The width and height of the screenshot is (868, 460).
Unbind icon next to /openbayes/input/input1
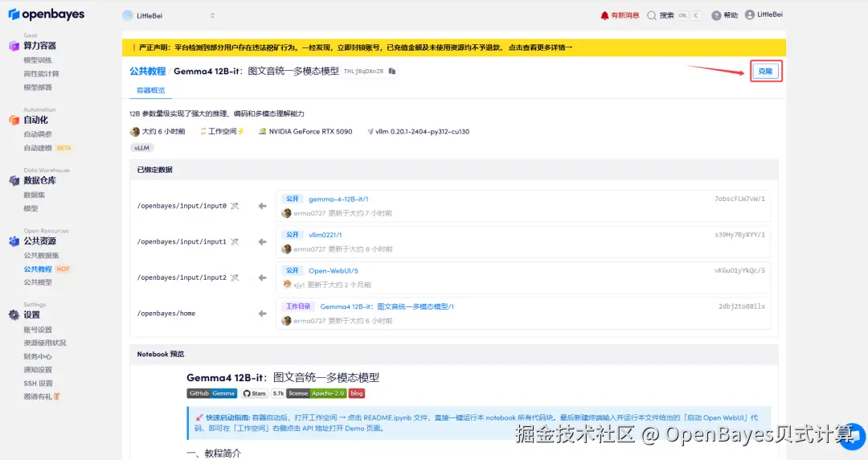tap(235, 242)
